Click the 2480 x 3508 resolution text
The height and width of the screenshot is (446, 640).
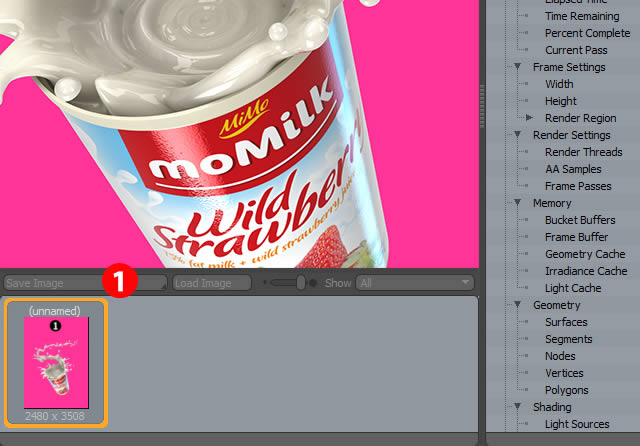coord(55,416)
